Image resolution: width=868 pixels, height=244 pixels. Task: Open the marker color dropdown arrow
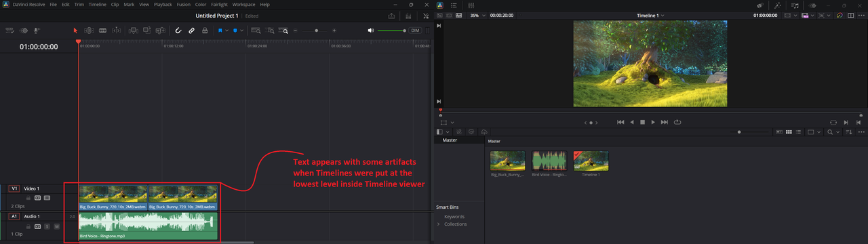(241, 30)
